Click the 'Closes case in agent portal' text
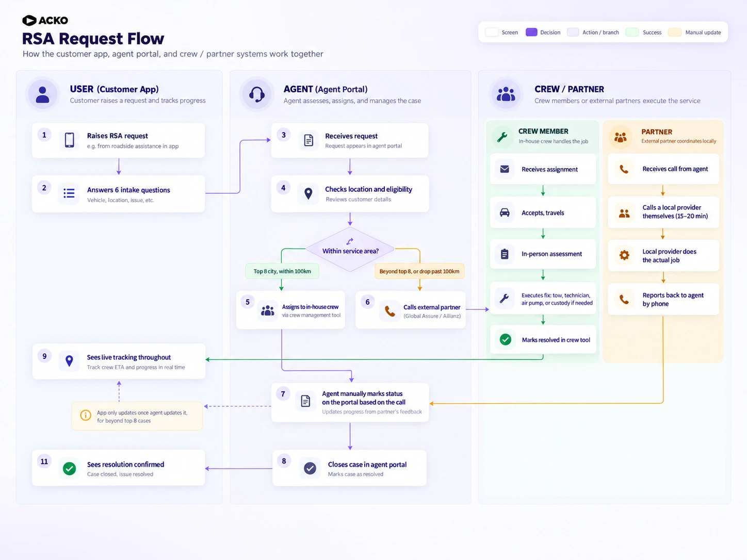The width and height of the screenshot is (747, 560). point(367,465)
